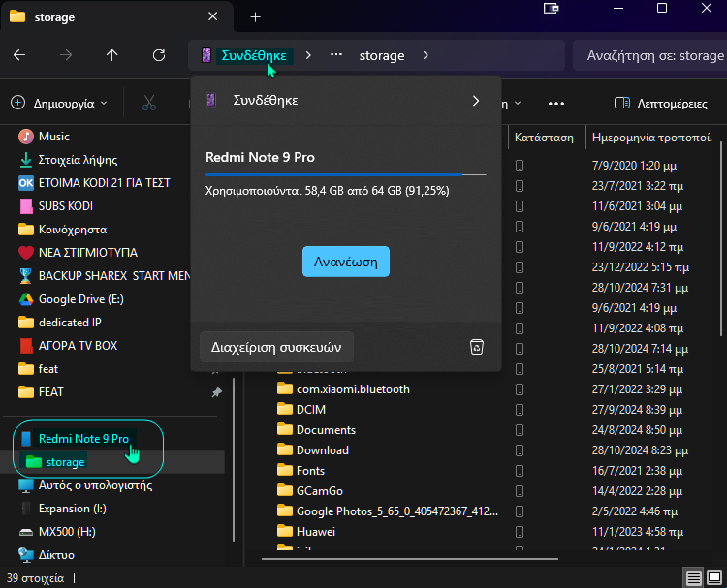The width and height of the screenshot is (727, 588).
Task: Open the trash icon in device popup
Action: pyautogui.click(x=477, y=347)
